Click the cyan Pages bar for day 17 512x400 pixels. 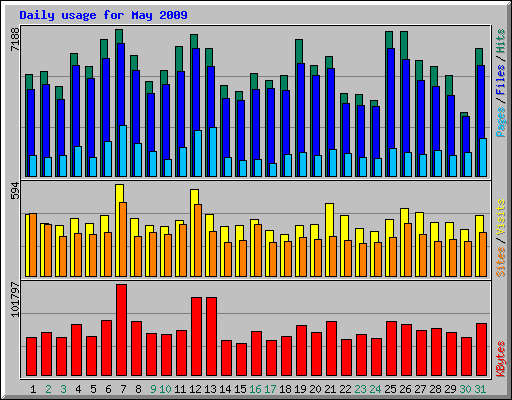click(273, 170)
